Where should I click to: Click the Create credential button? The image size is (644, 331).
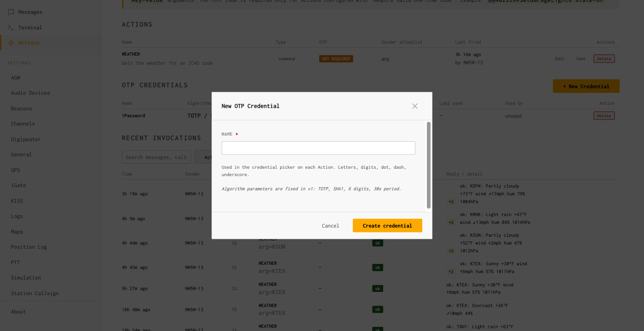point(387,226)
